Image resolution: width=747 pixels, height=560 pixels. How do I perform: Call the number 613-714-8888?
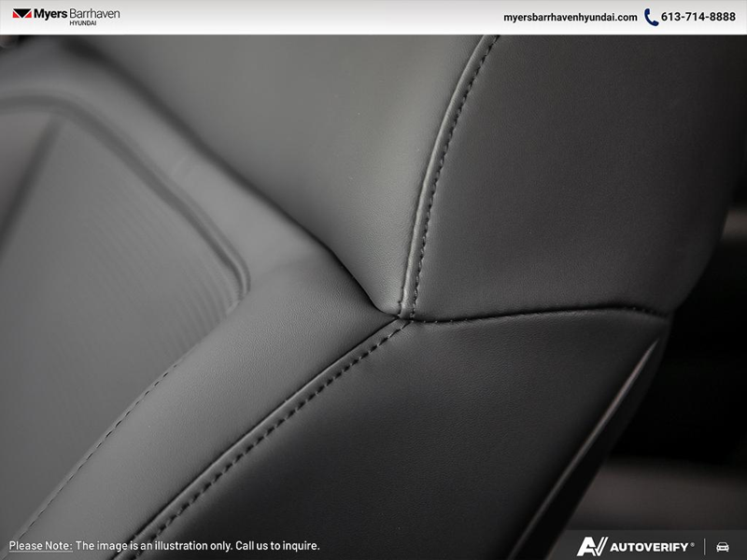(x=698, y=17)
